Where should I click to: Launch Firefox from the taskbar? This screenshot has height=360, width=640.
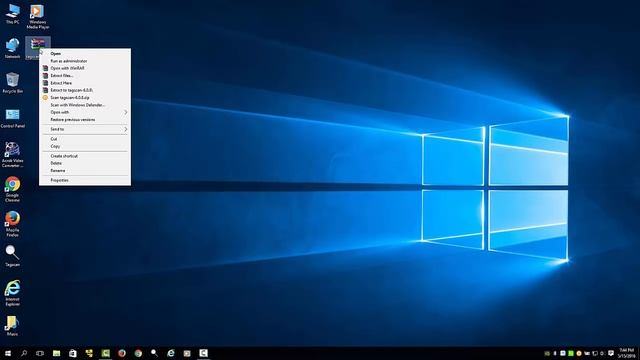(122, 353)
